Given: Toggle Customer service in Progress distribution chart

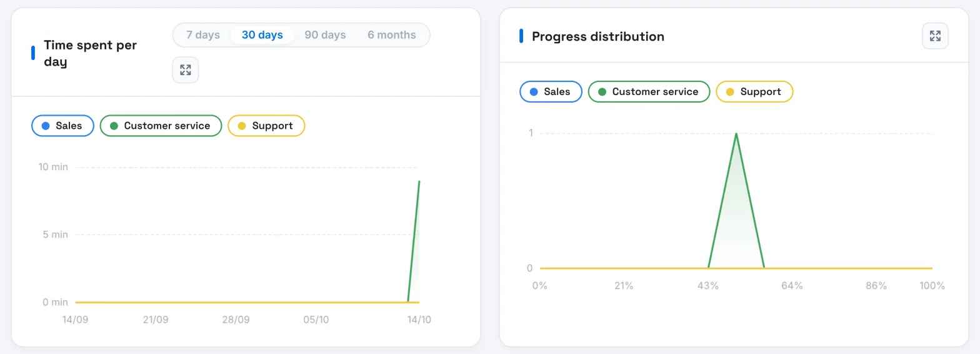Looking at the screenshot, I should [649, 91].
